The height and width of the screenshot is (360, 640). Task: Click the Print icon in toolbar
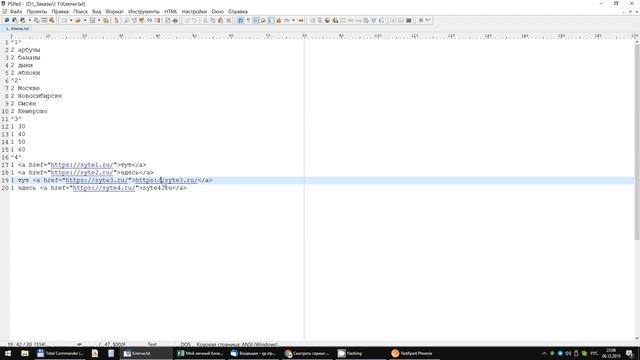[x=175, y=20]
